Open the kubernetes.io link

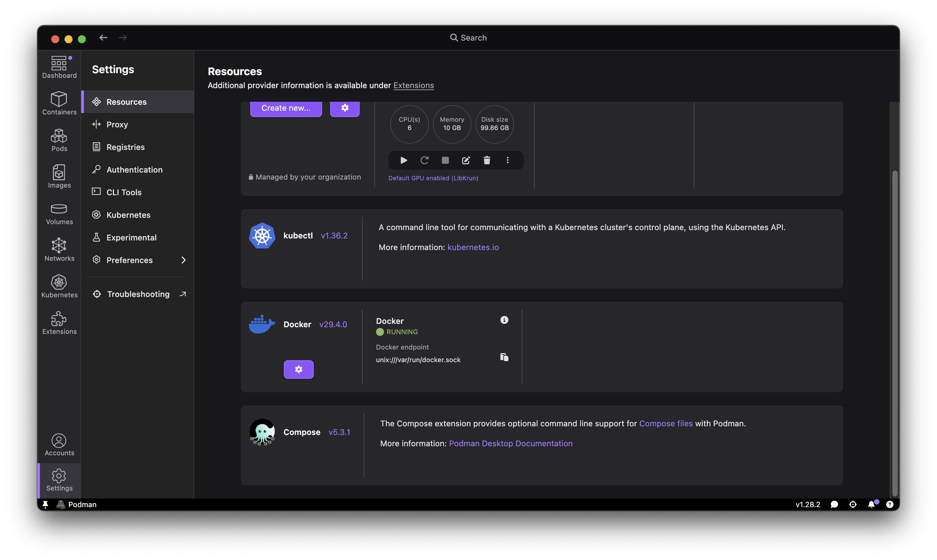(x=473, y=247)
